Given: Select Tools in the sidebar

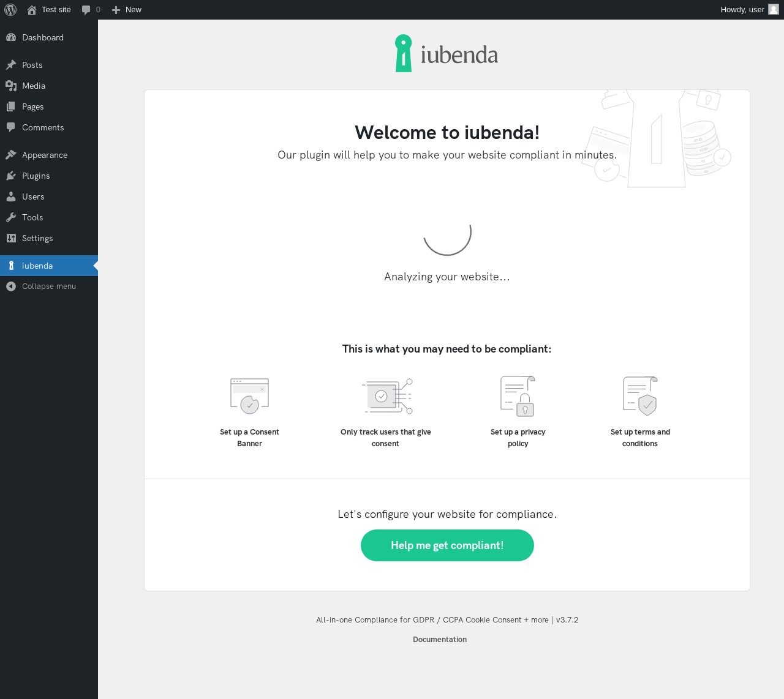Looking at the screenshot, I should 49,217.
